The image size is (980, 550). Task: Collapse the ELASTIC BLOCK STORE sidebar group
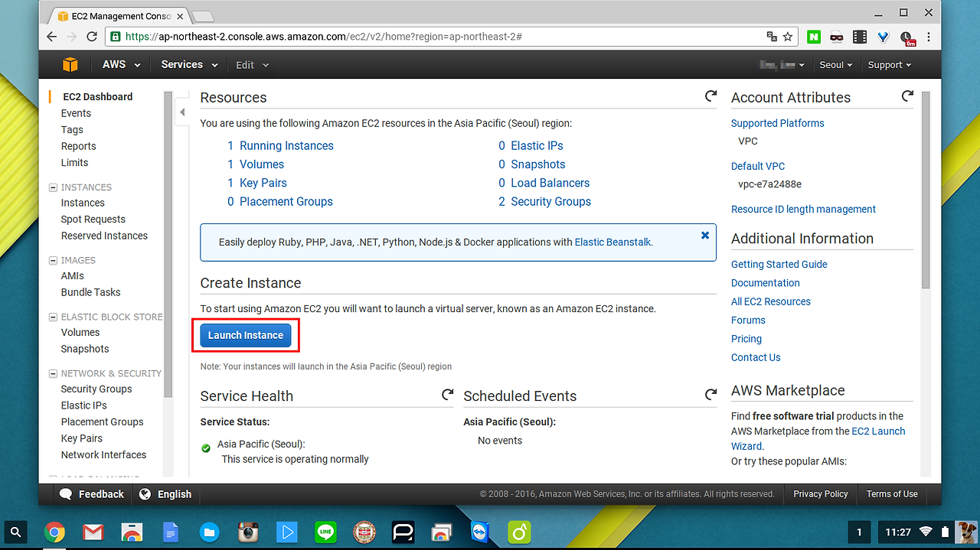click(54, 317)
